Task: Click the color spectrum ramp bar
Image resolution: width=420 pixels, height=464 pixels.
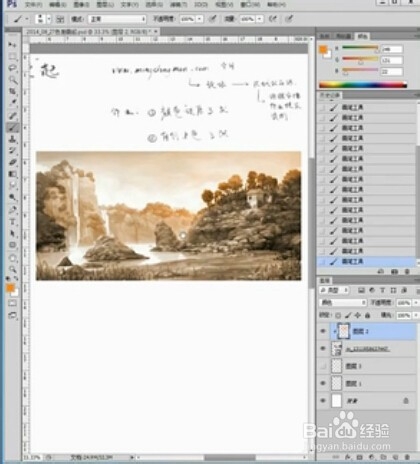Action: coord(363,85)
